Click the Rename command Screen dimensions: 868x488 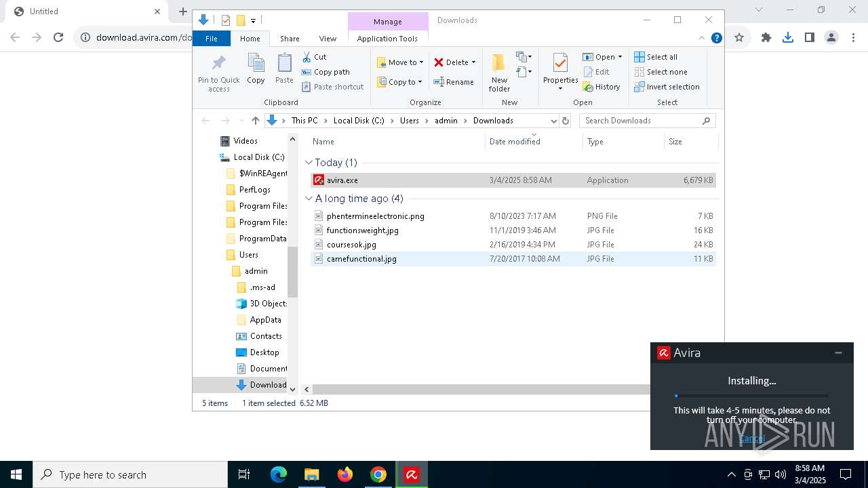pos(454,82)
